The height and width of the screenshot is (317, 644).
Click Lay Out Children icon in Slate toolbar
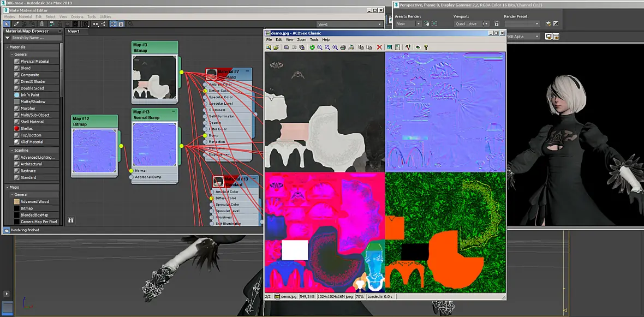(x=102, y=24)
